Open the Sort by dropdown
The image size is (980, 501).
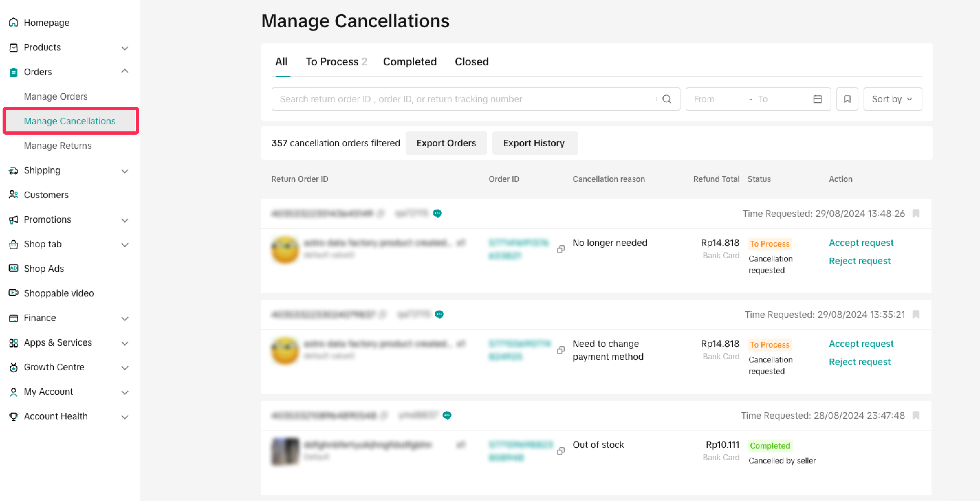[892, 99]
